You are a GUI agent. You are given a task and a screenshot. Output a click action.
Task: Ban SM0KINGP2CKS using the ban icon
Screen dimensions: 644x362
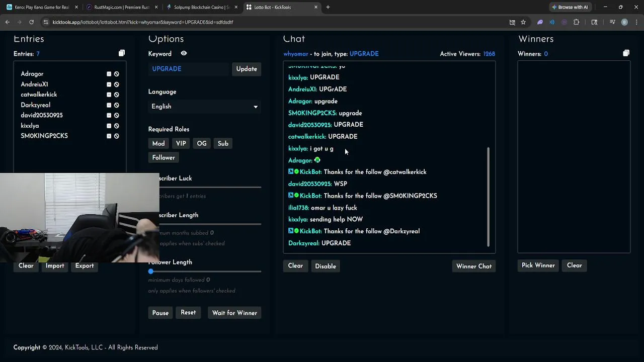click(x=116, y=136)
